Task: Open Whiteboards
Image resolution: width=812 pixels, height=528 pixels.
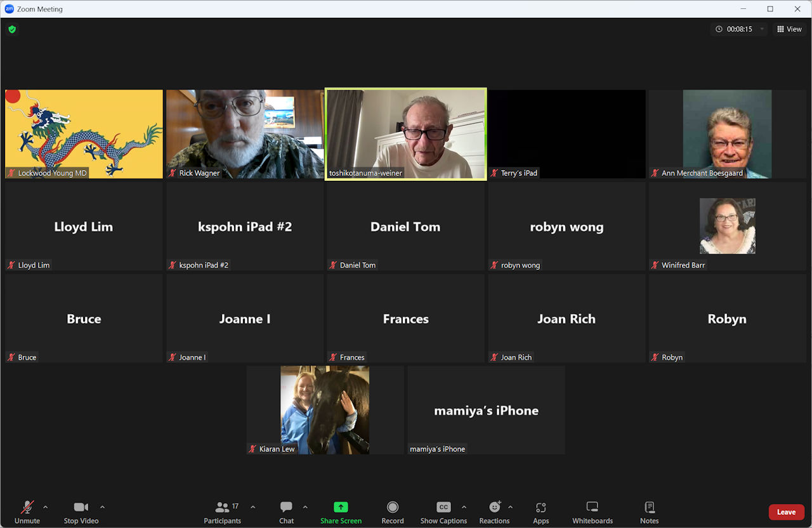Action: click(x=593, y=512)
